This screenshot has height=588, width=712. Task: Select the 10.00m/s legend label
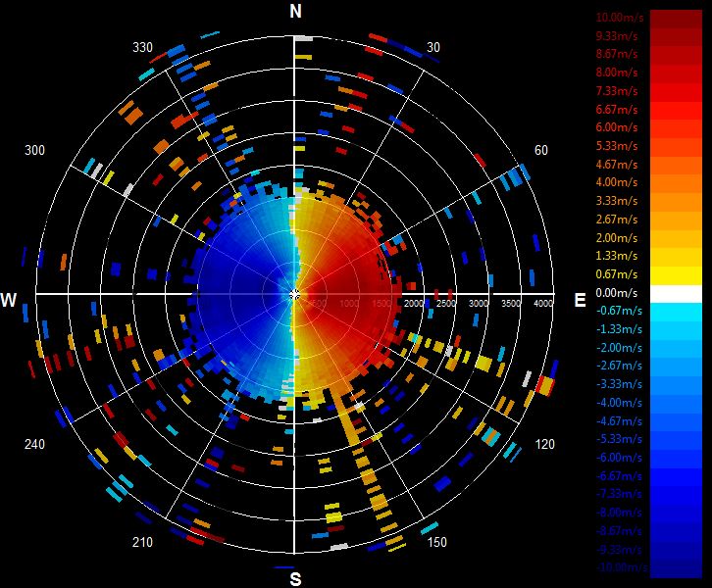[x=620, y=18]
